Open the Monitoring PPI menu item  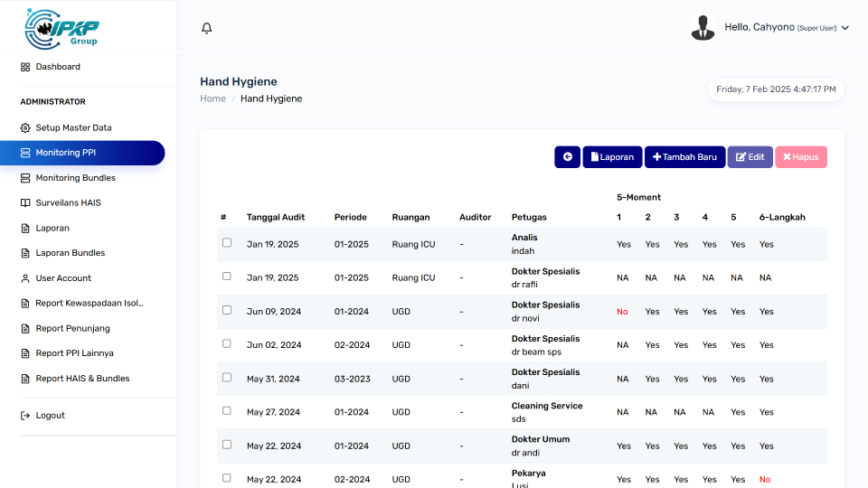coord(65,153)
